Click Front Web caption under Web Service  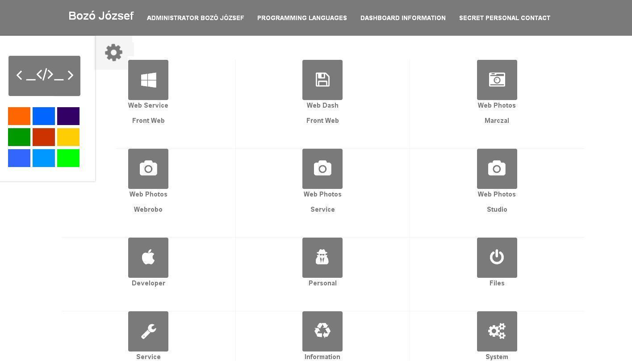[148, 121]
